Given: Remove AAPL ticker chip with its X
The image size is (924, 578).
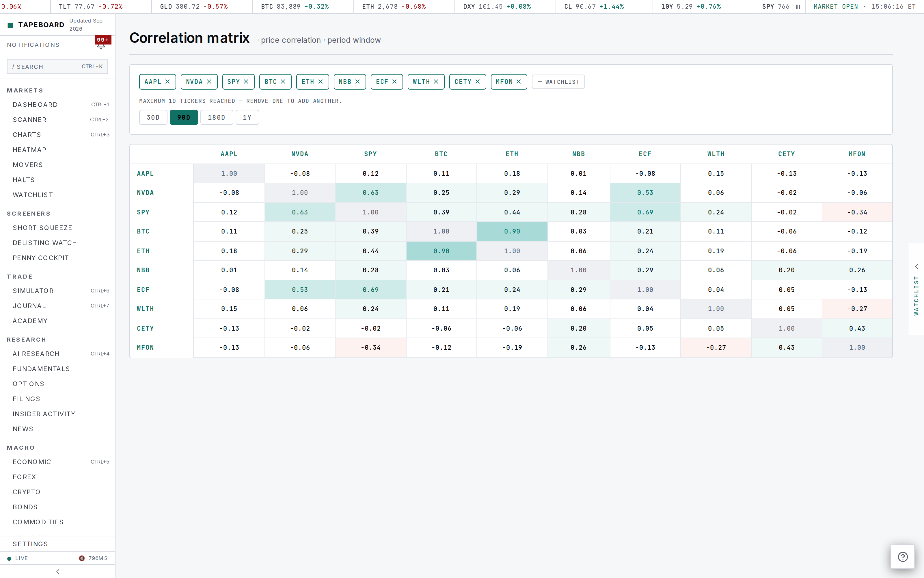Looking at the screenshot, I should coord(167,82).
